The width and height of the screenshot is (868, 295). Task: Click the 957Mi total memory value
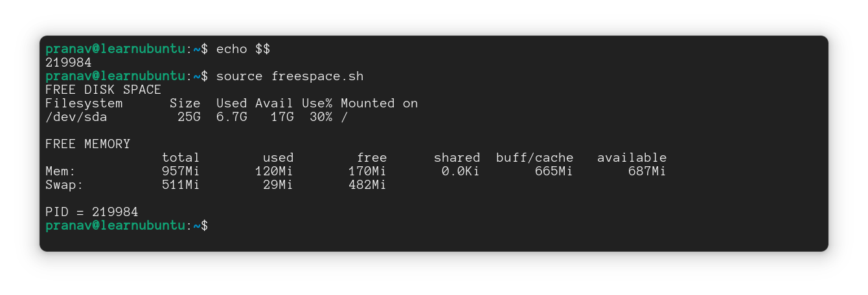click(181, 171)
